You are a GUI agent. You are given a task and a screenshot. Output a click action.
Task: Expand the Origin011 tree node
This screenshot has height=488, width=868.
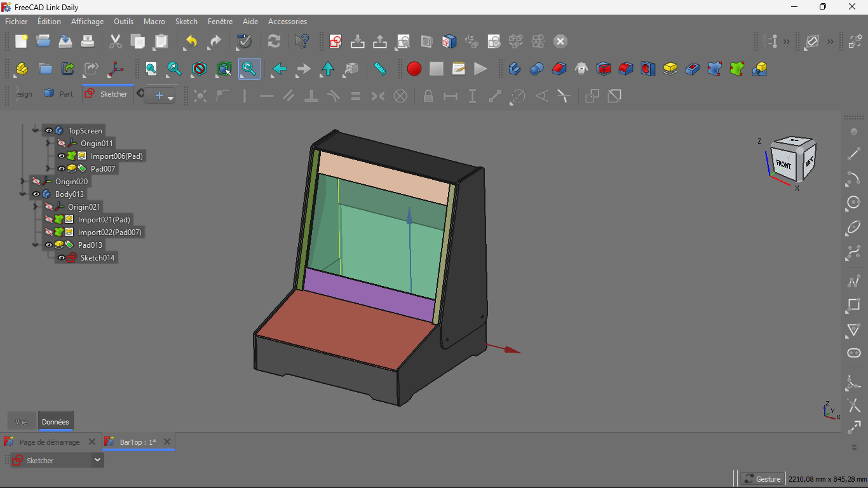(x=48, y=143)
